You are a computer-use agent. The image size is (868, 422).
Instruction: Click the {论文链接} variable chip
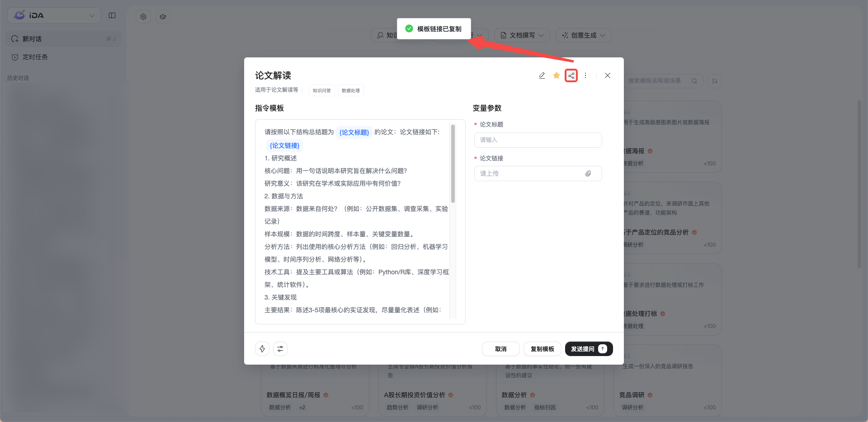(284, 145)
